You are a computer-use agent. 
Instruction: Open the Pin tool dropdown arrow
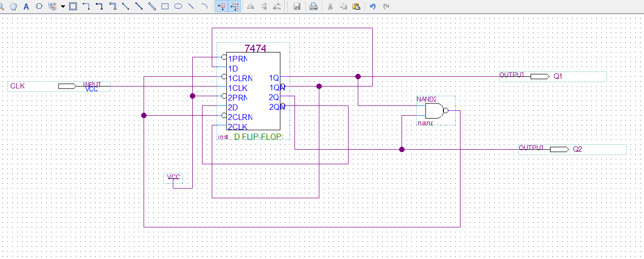63,7
